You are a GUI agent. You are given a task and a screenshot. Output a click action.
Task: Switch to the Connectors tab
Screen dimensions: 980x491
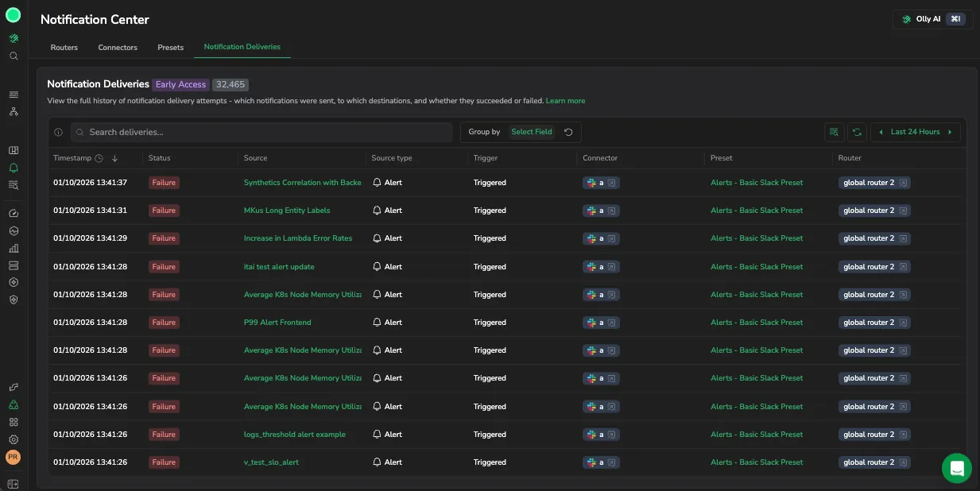tap(118, 48)
